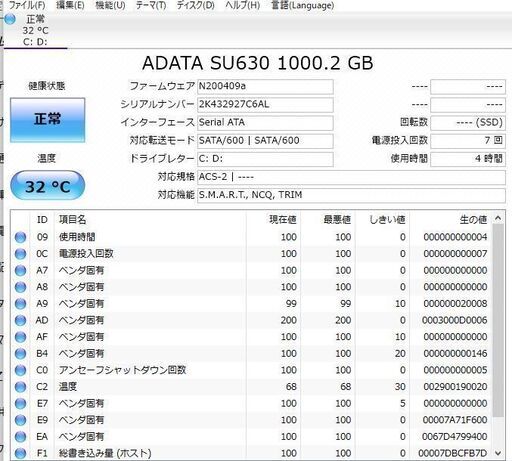
Task: Open the テーマ(T) menu
Action: click(151, 5)
